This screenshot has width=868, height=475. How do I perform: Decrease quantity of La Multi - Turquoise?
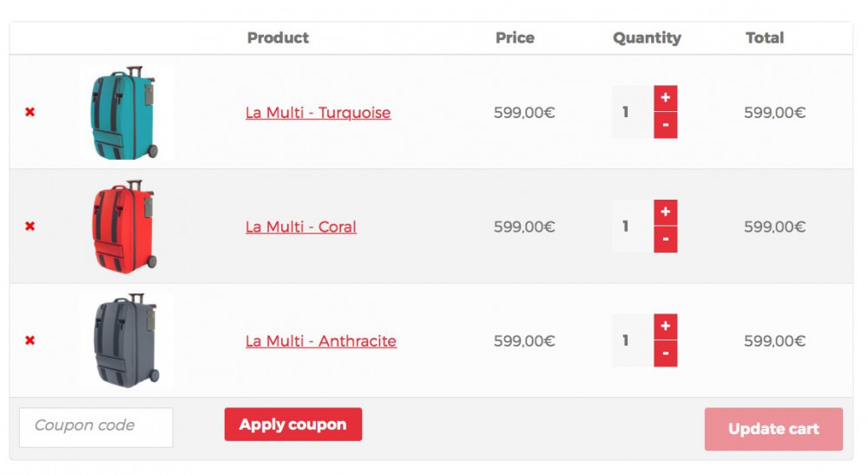click(x=665, y=125)
